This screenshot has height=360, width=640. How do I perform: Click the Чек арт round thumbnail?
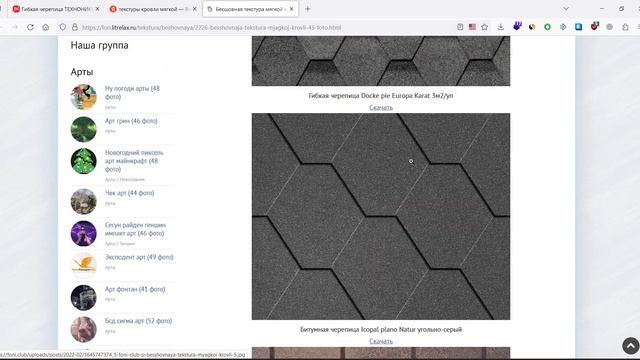pos(84,201)
